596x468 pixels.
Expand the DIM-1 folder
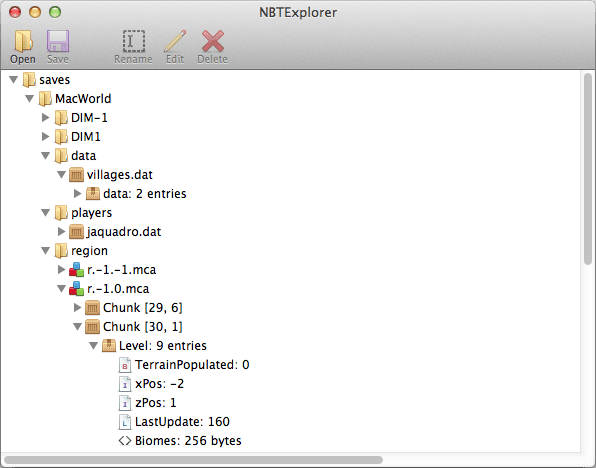tap(46, 117)
